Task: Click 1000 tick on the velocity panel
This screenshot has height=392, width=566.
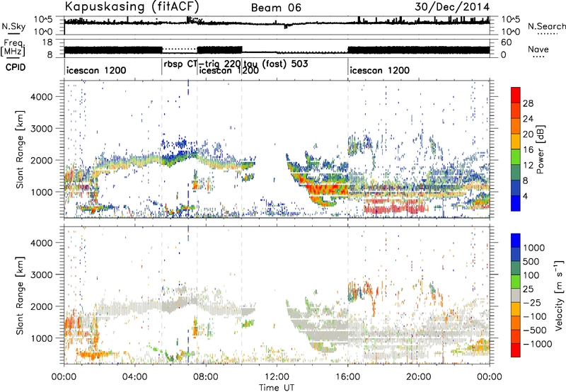Action: (41, 338)
